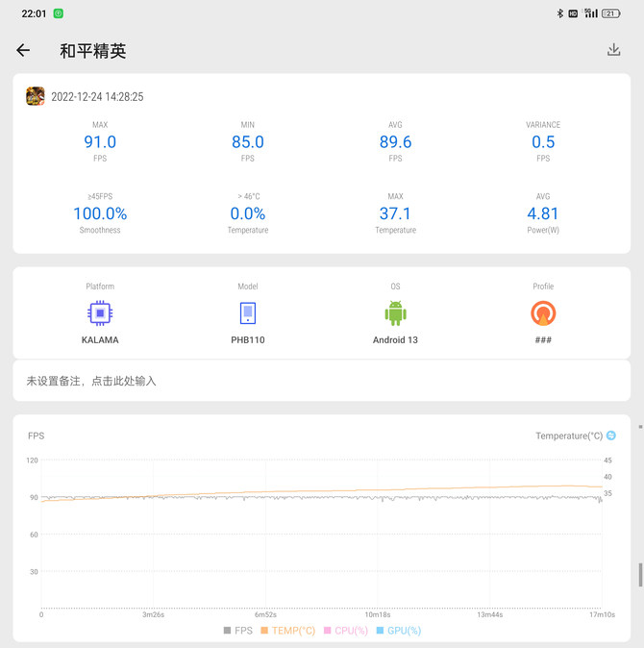644x648 pixels.
Task: Tap the notes input field
Action: pos(321,381)
